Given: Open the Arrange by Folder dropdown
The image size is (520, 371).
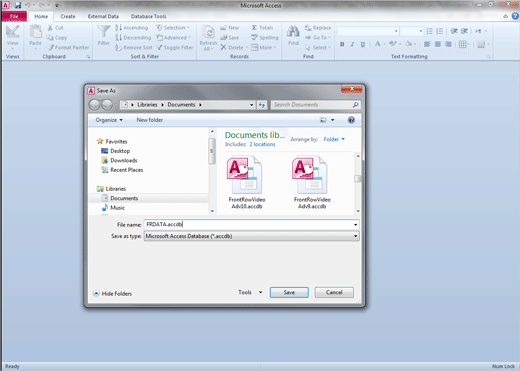Looking at the screenshot, I should 334,139.
